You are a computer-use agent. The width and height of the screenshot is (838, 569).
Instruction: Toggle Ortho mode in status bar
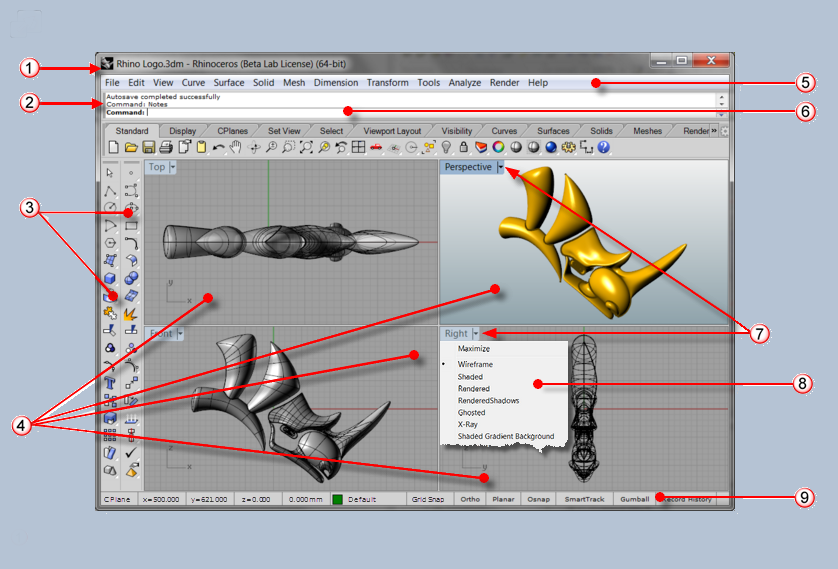point(470,499)
